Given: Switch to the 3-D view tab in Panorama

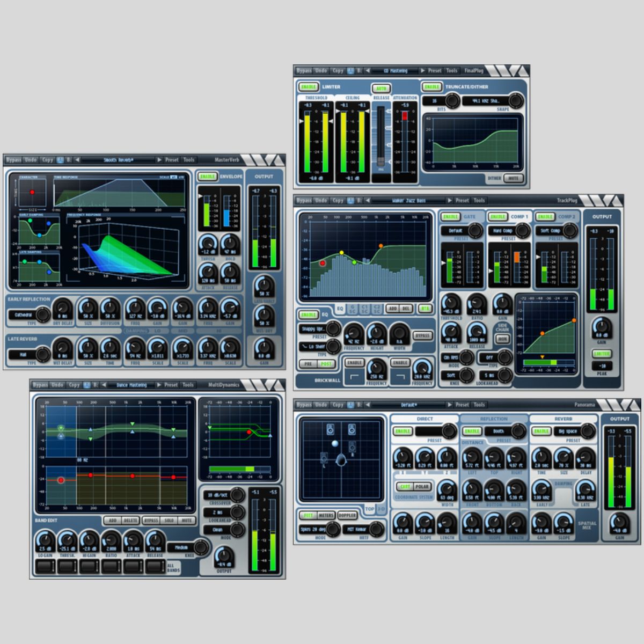Looking at the screenshot, I should (381, 509).
